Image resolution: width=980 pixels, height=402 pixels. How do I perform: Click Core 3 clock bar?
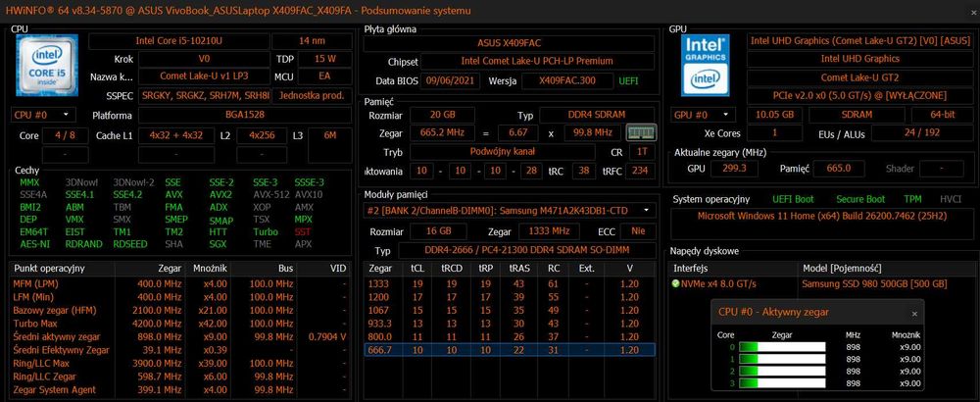782,382
